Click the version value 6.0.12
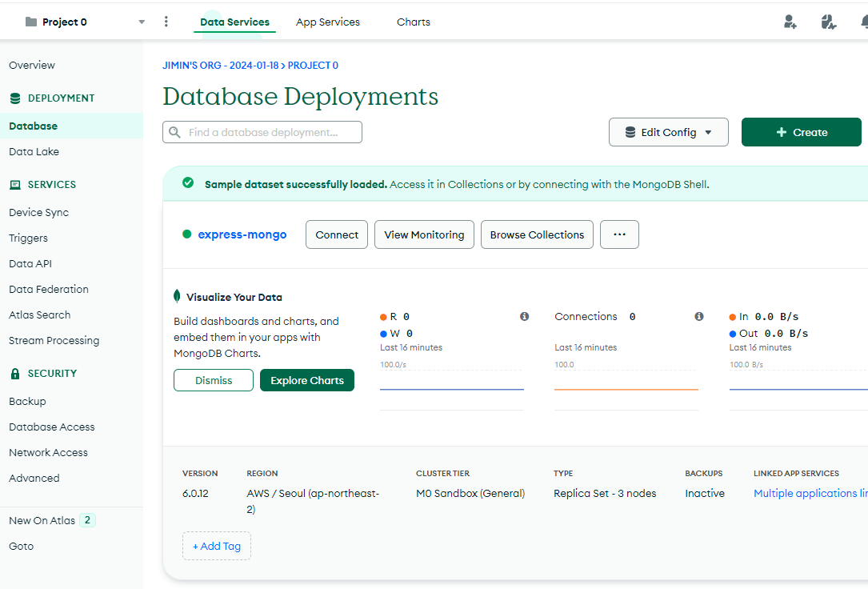Viewport: 868px width, 589px height. click(195, 493)
